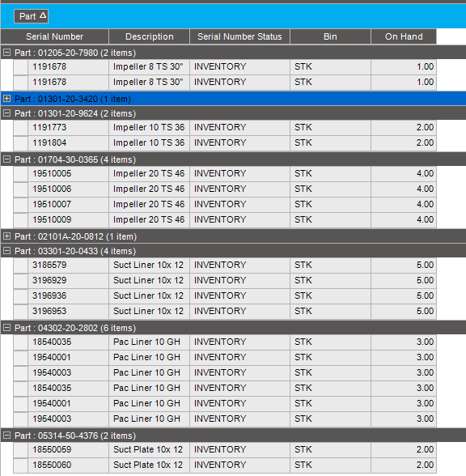The width and height of the screenshot is (466, 476).
Task: Select row indicator for serial 3196953
Action: coord(21,311)
